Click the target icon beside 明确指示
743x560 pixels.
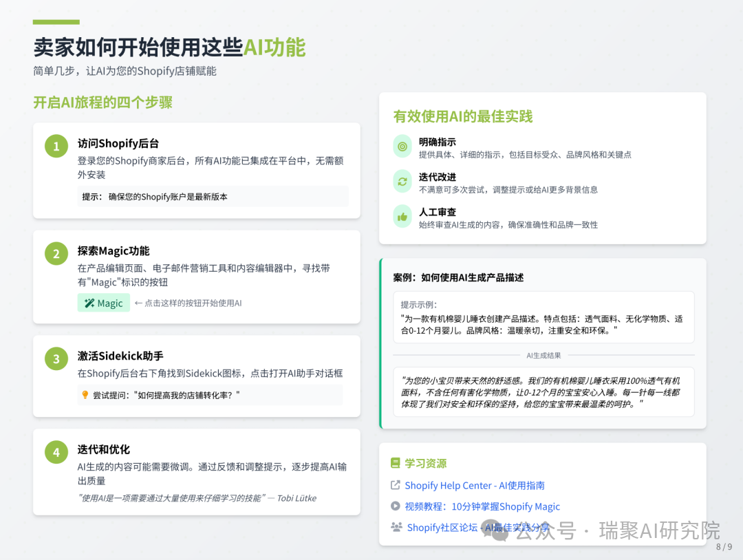pyautogui.click(x=402, y=147)
